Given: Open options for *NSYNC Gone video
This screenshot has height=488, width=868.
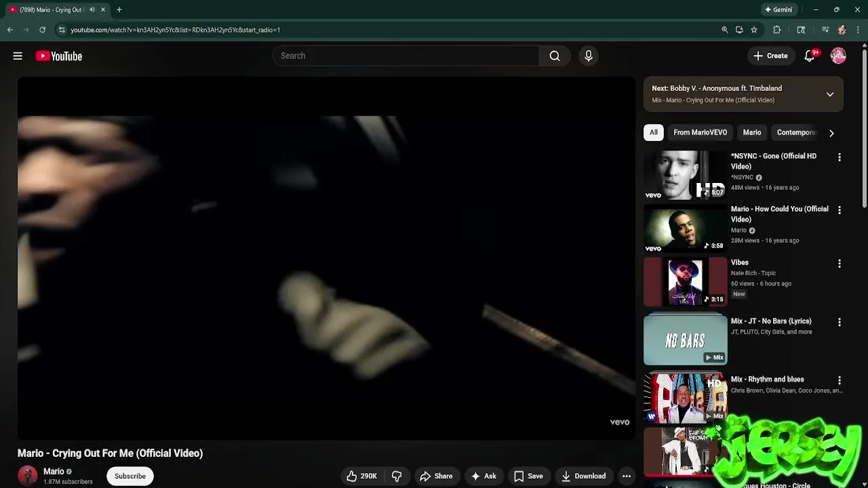Looking at the screenshot, I should 840,157.
